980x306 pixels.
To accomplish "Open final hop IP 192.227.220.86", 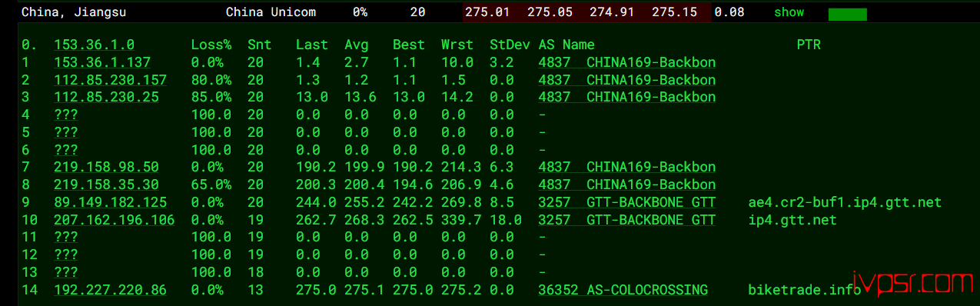I will pyautogui.click(x=110, y=290).
